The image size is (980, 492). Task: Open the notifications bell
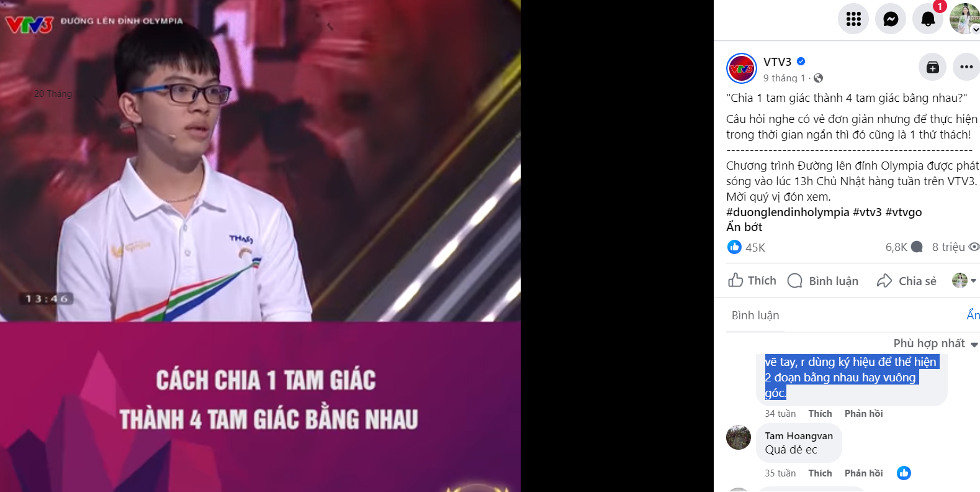pos(928,19)
